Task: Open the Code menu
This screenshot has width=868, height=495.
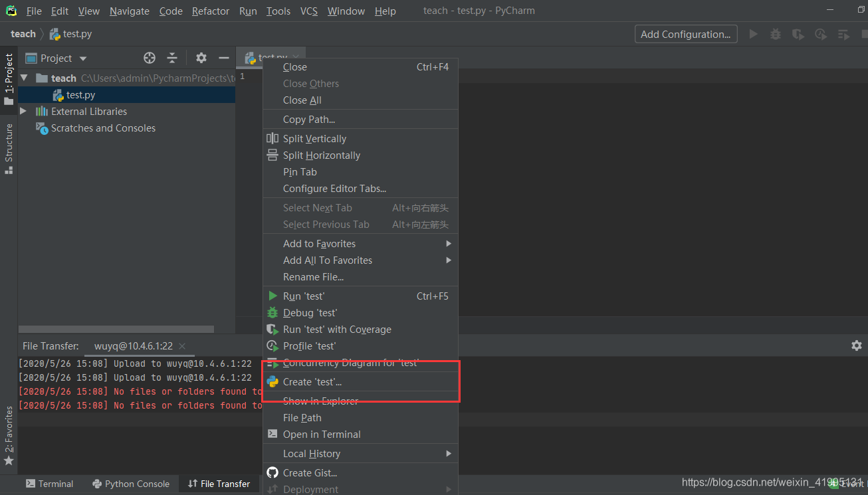Action: click(171, 11)
